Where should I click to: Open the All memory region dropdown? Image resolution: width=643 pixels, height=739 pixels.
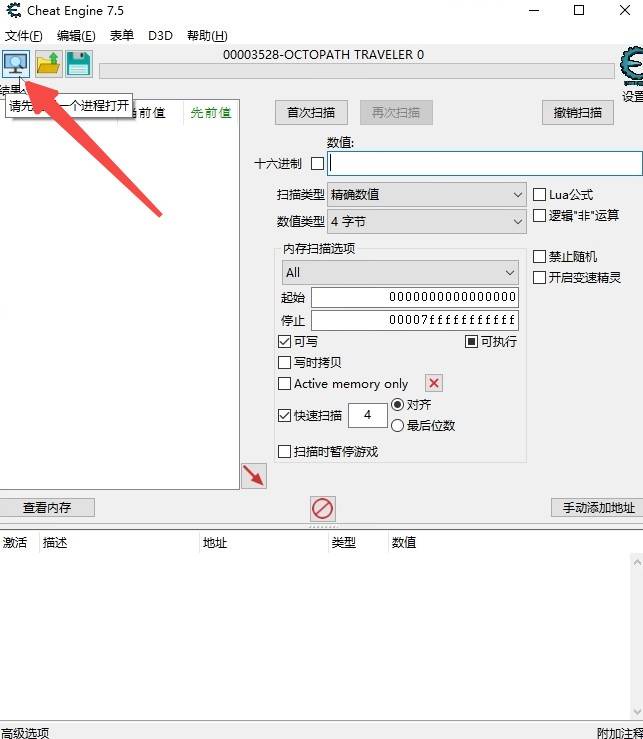[x=400, y=272]
